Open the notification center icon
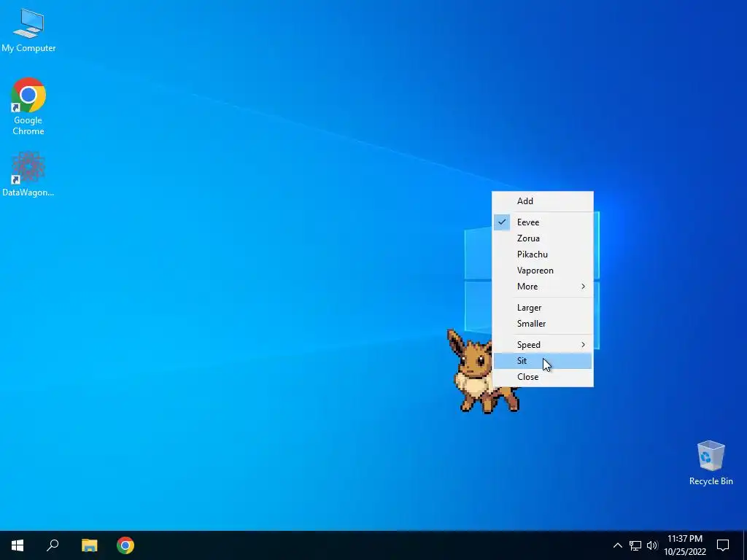The height and width of the screenshot is (560, 747). pyautogui.click(x=723, y=545)
